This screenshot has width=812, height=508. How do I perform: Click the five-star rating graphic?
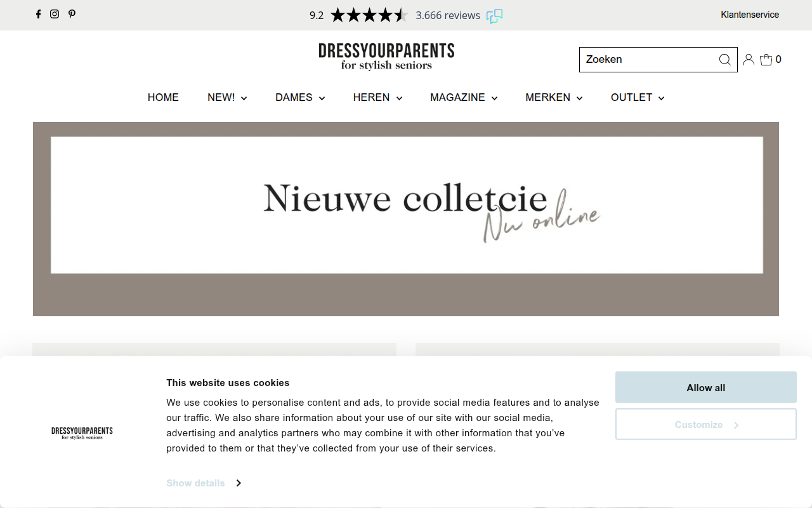click(369, 15)
